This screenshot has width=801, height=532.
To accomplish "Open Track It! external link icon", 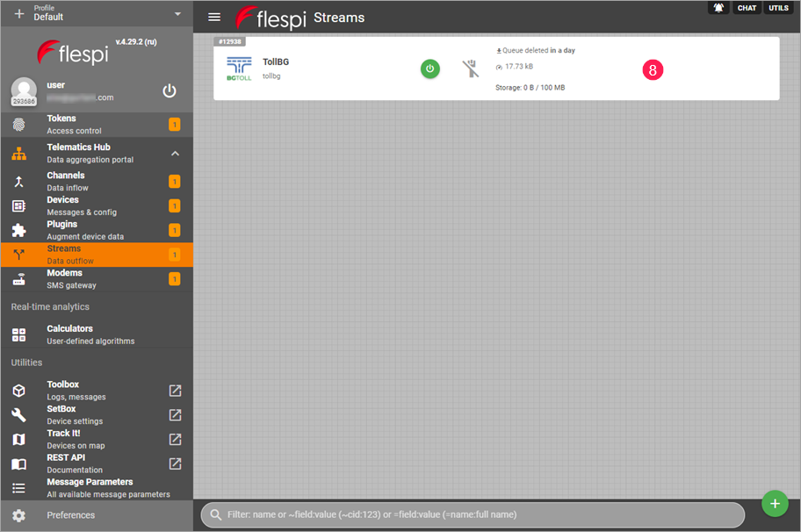I will pyautogui.click(x=175, y=439).
